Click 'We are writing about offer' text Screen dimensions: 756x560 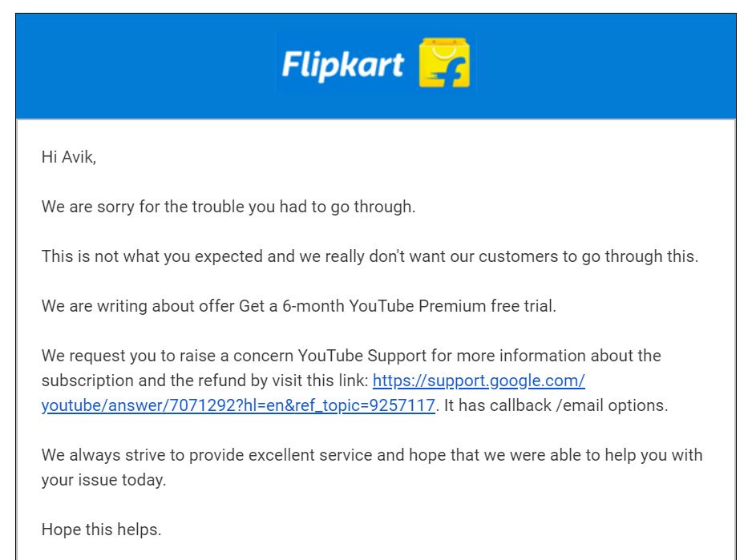pyautogui.click(x=138, y=306)
